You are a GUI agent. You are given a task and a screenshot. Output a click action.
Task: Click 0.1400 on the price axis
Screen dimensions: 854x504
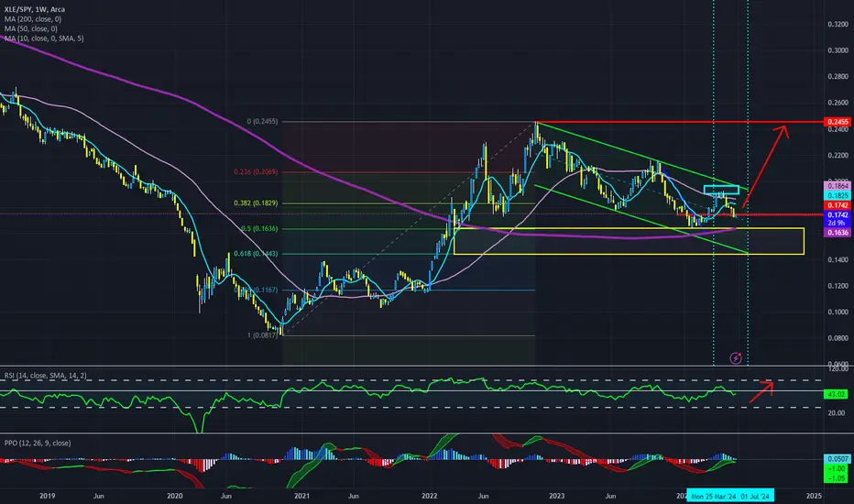838,260
